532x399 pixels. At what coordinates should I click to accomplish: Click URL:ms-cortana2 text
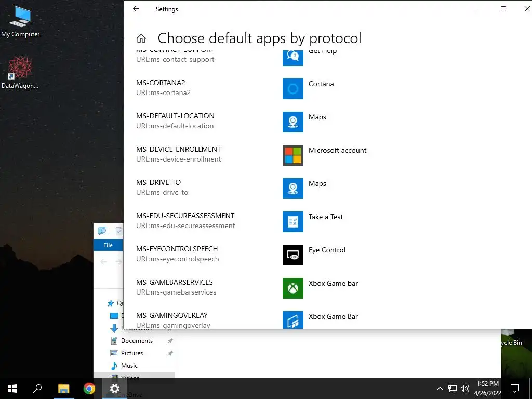pyautogui.click(x=163, y=92)
